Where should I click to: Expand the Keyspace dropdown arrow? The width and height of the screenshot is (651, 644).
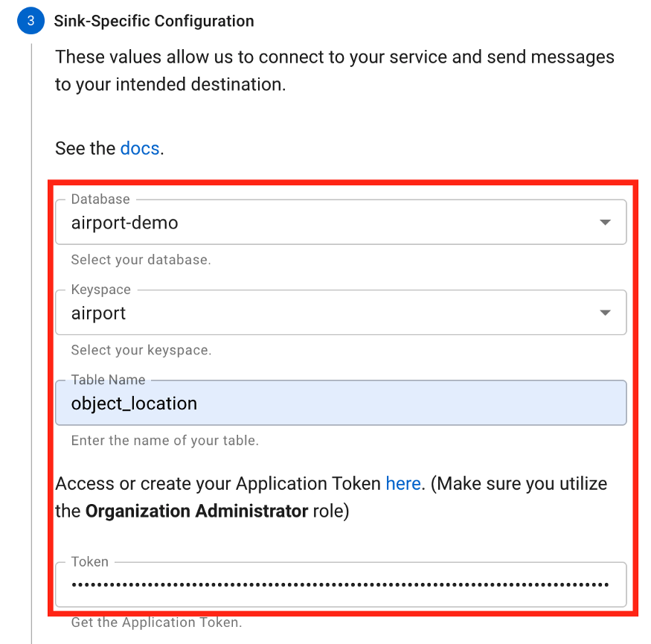(x=605, y=313)
